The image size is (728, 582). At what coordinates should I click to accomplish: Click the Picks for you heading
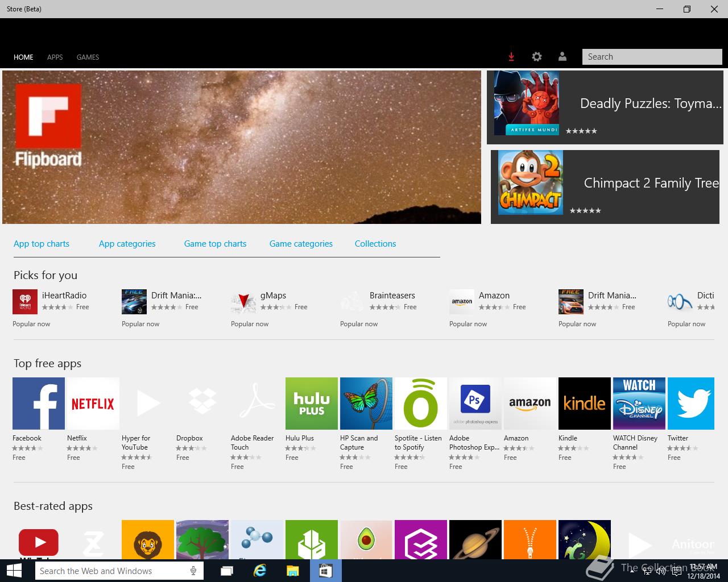click(x=45, y=275)
